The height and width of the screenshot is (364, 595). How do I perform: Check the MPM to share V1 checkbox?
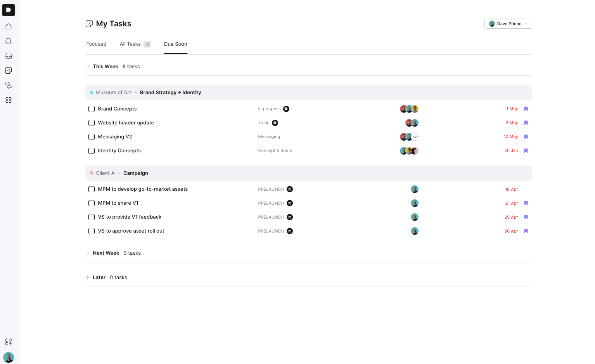coord(92,203)
